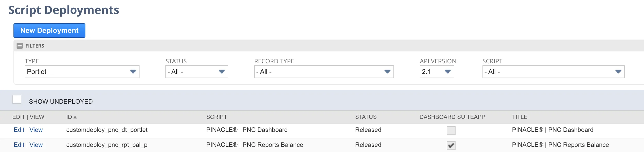Click the ID column sort arrow
Screen dimensions: 644x152
click(75, 117)
